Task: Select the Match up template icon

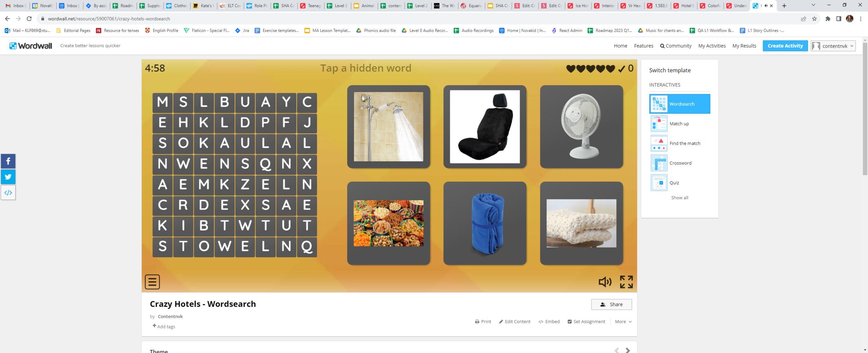Action: [x=659, y=124]
